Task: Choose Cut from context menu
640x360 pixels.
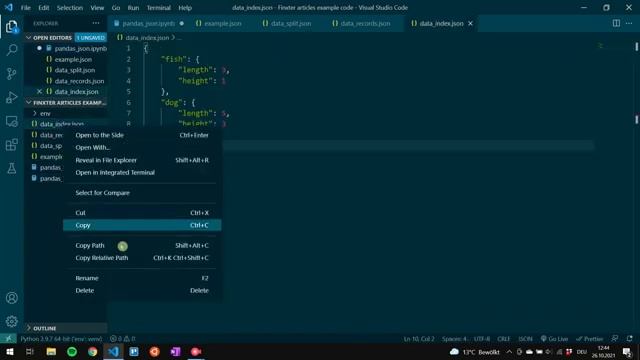Action: (142, 213)
